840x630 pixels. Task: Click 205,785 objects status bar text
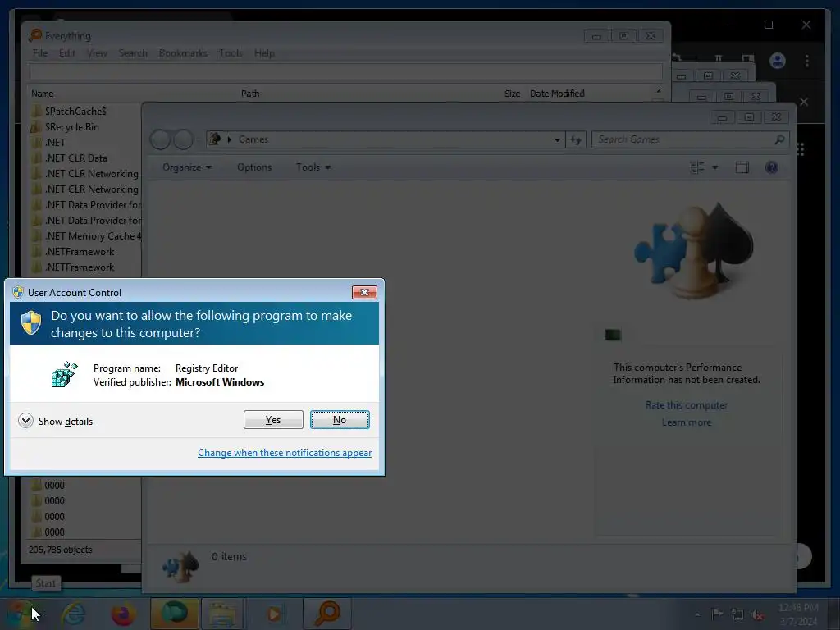[60, 550]
